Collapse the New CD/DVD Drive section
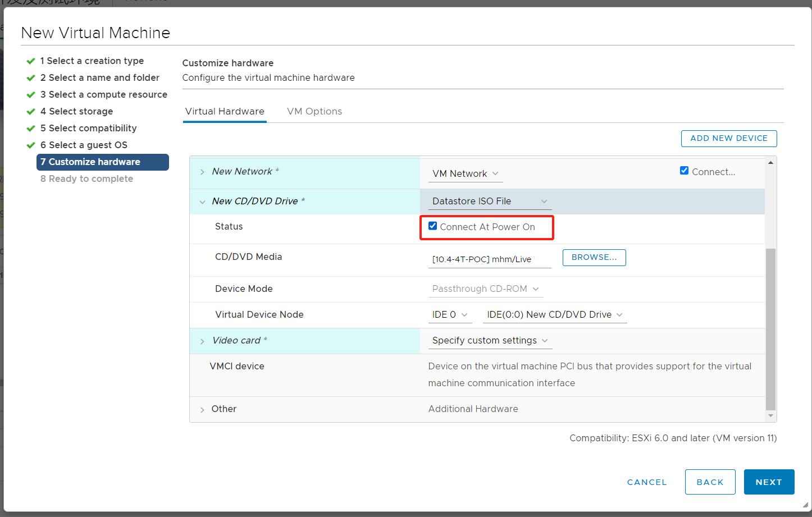Image resolution: width=812 pixels, height=517 pixels. tap(202, 202)
